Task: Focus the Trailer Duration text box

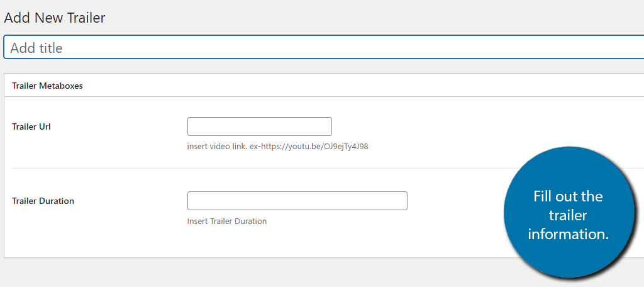Action: 297,201
